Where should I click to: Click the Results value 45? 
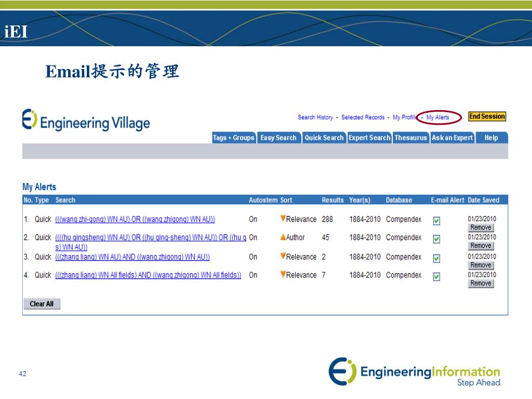pyautogui.click(x=325, y=237)
